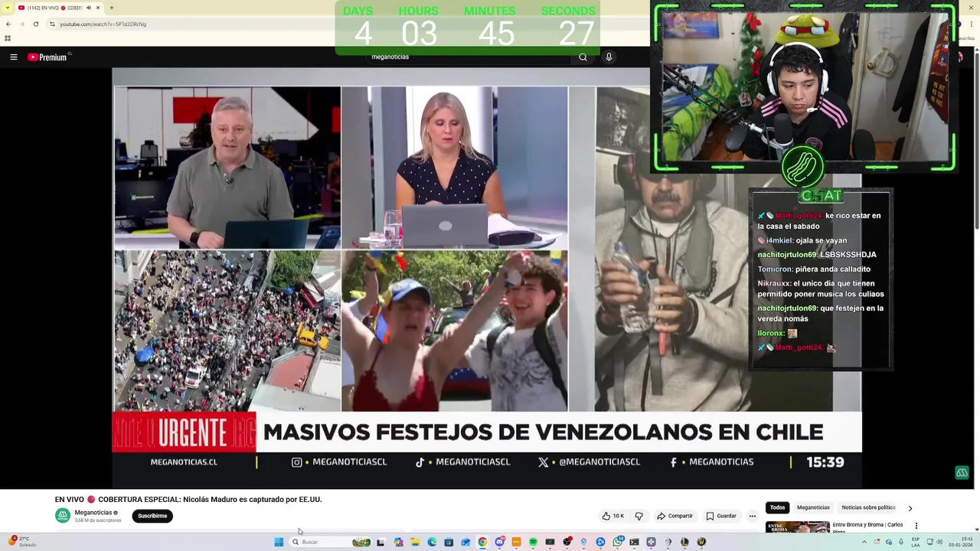
Task: Click the green extension icon near scrollbar
Action: [x=962, y=472]
